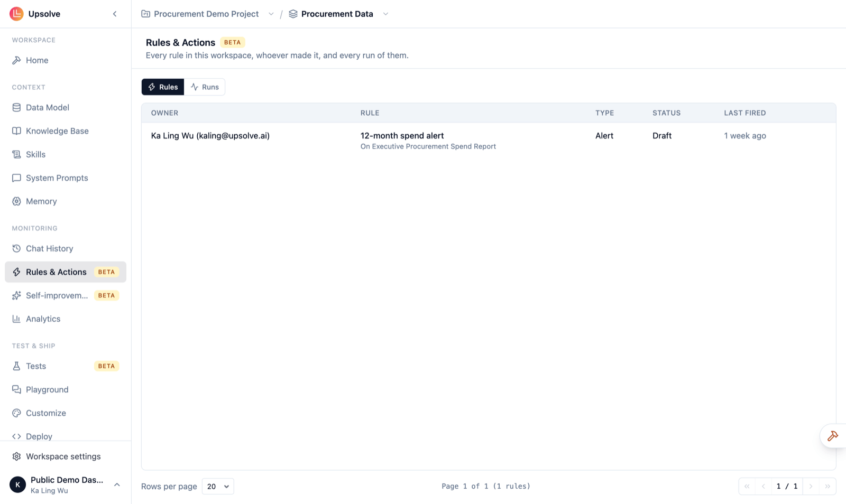Click the Self-improvement sparkle icon

coord(16,295)
